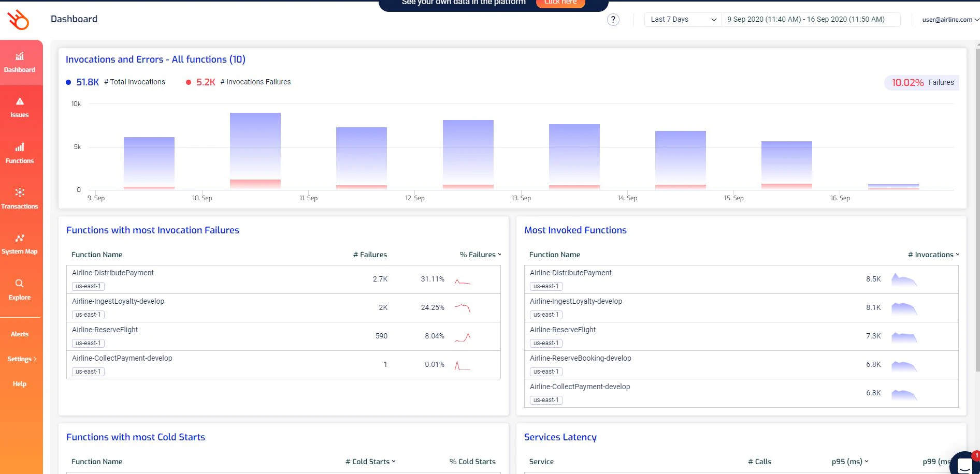Sort by p95 (ms) column
The height and width of the screenshot is (474, 980).
click(x=850, y=462)
